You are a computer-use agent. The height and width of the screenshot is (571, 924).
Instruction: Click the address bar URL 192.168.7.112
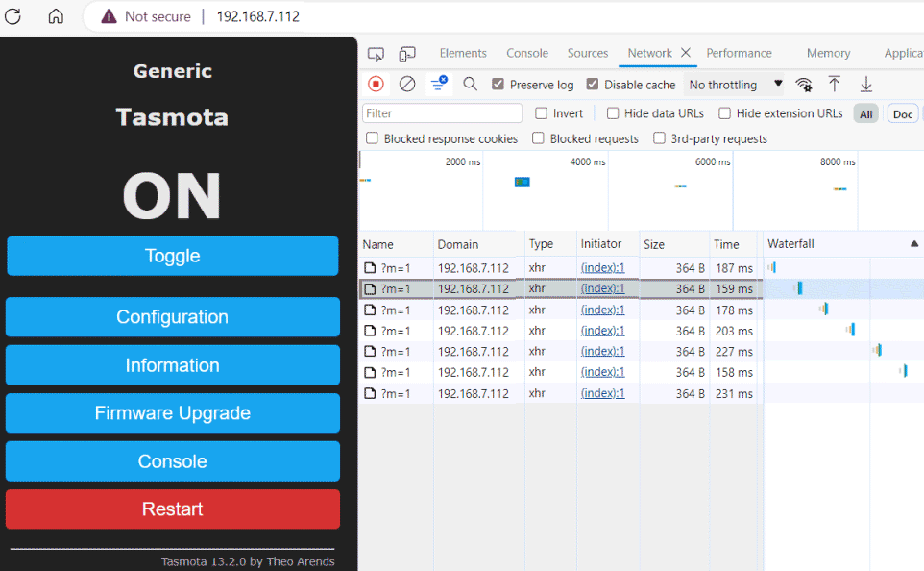pyautogui.click(x=258, y=16)
